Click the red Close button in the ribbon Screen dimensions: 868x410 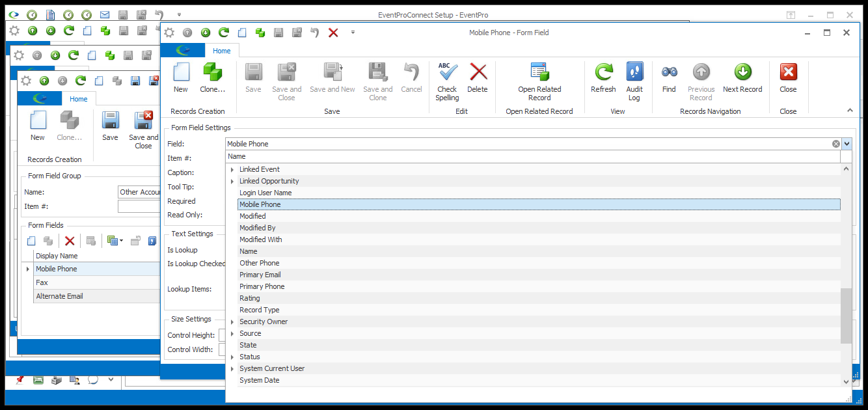click(x=788, y=78)
